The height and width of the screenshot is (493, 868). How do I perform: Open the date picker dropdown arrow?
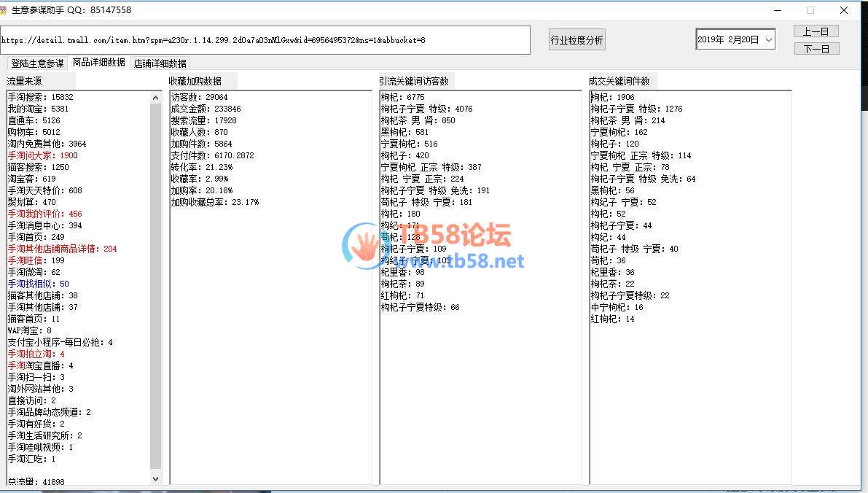(768, 39)
